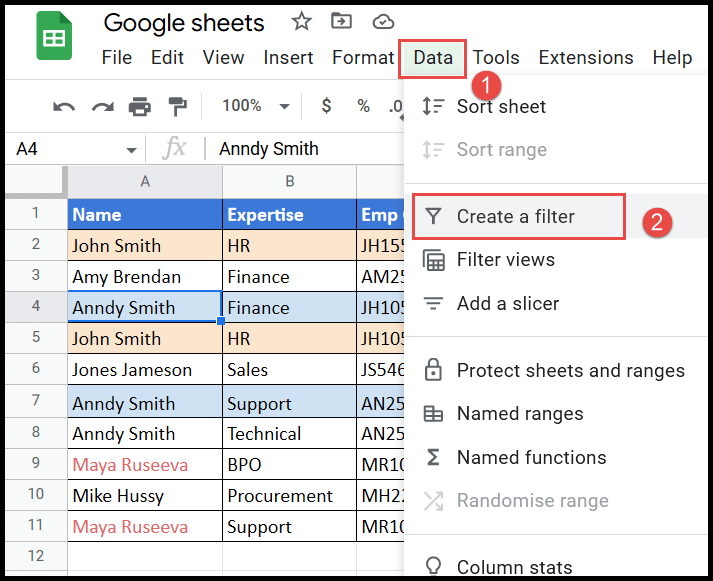713x581 pixels.
Task: Open the Help menu
Action: (x=672, y=58)
